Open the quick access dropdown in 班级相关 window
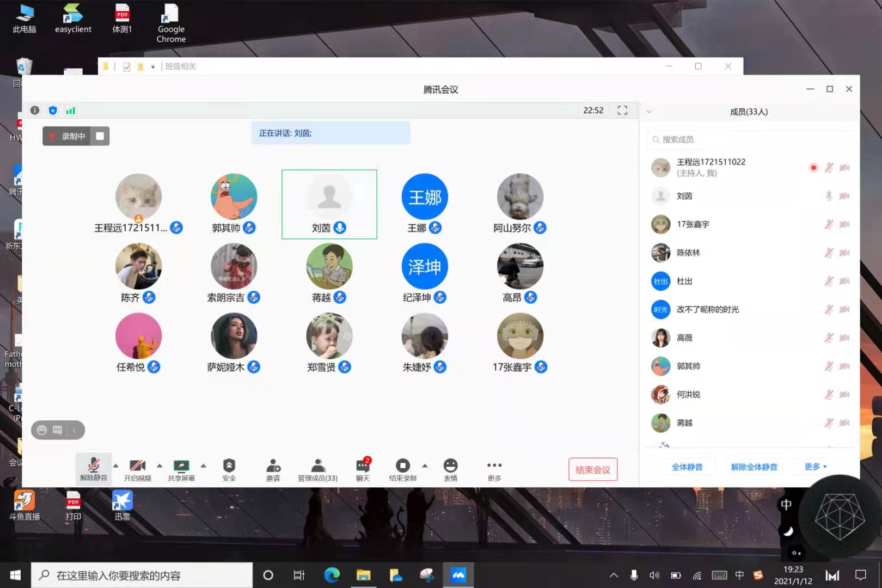 point(153,66)
